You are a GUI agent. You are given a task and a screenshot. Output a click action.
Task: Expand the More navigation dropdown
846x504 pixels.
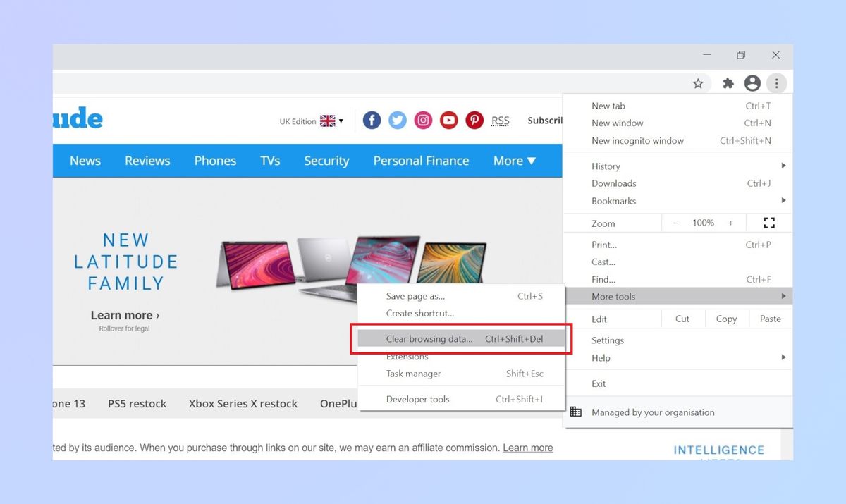pos(514,161)
